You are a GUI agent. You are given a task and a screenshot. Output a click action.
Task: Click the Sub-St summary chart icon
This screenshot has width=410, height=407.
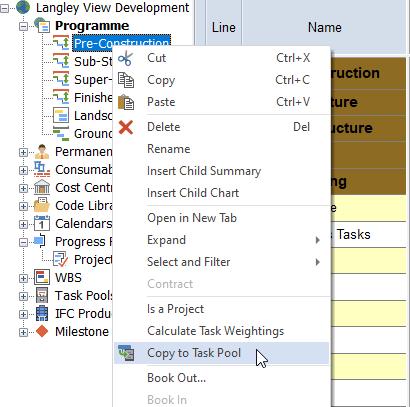point(61,61)
